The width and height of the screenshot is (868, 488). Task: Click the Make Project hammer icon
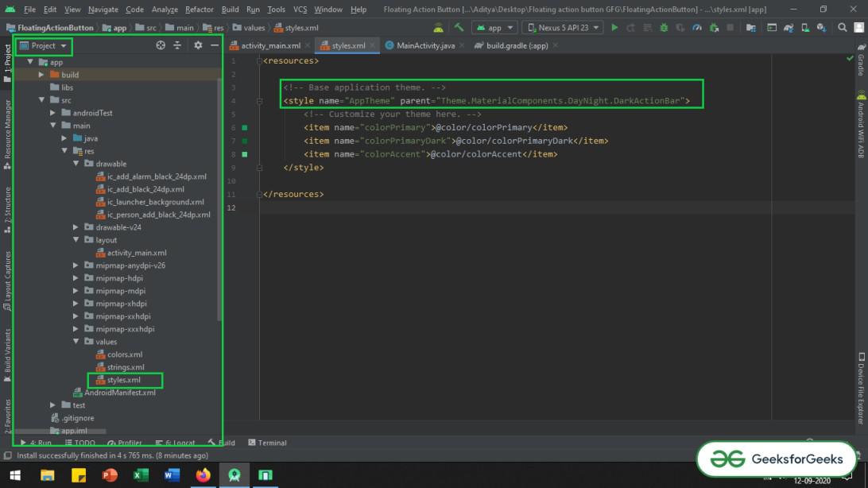(x=459, y=28)
